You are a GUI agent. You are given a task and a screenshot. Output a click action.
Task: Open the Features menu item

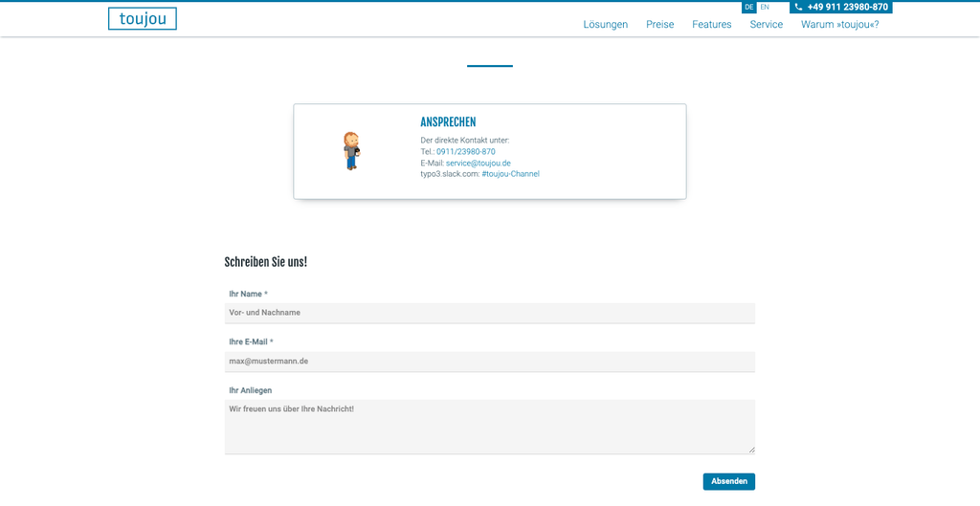711,25
